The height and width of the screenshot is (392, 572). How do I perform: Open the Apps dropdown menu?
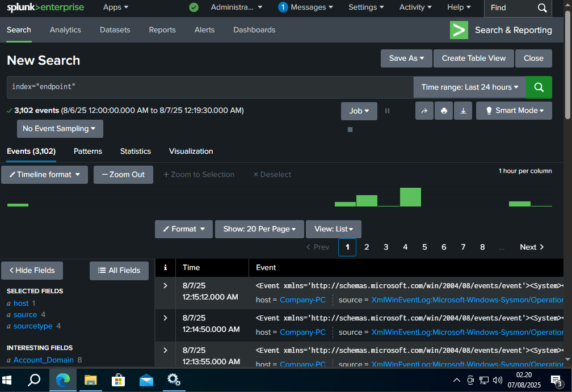click(116, 7)
